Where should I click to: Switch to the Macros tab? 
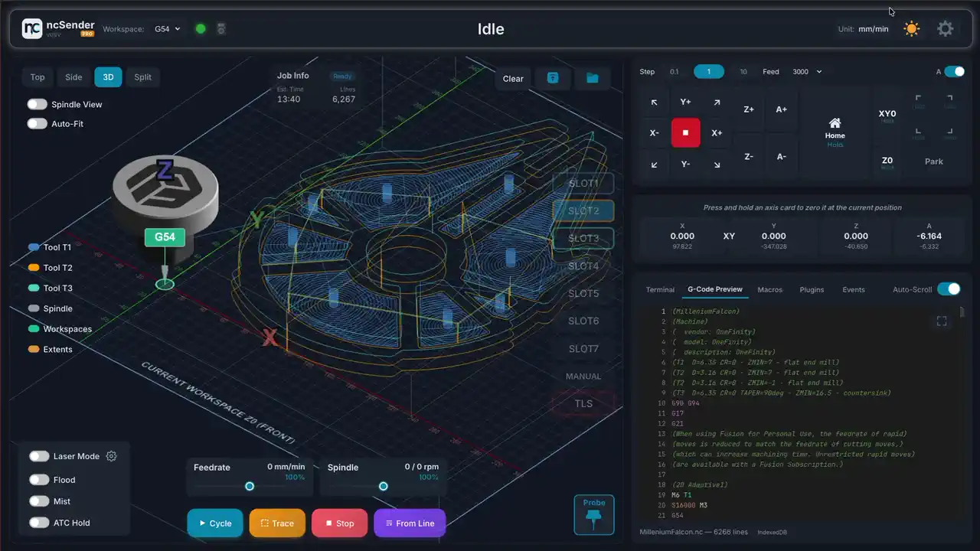pos(769,289)
